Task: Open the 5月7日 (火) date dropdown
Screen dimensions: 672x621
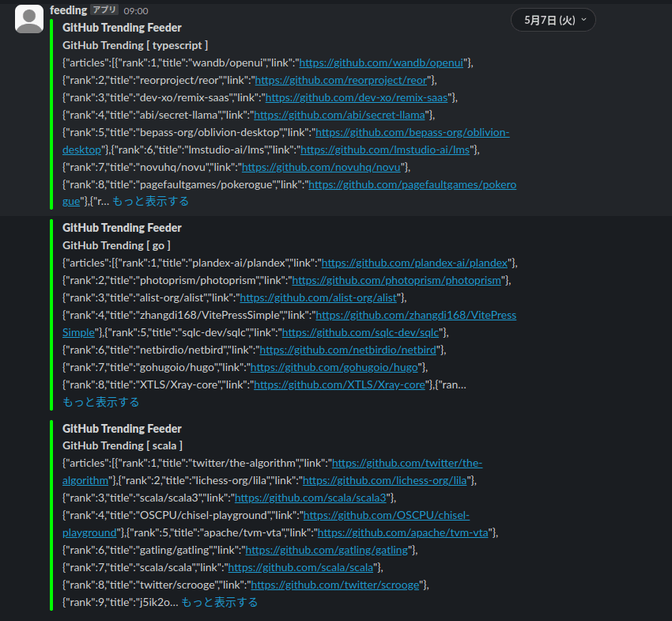Action: [553, 19]
